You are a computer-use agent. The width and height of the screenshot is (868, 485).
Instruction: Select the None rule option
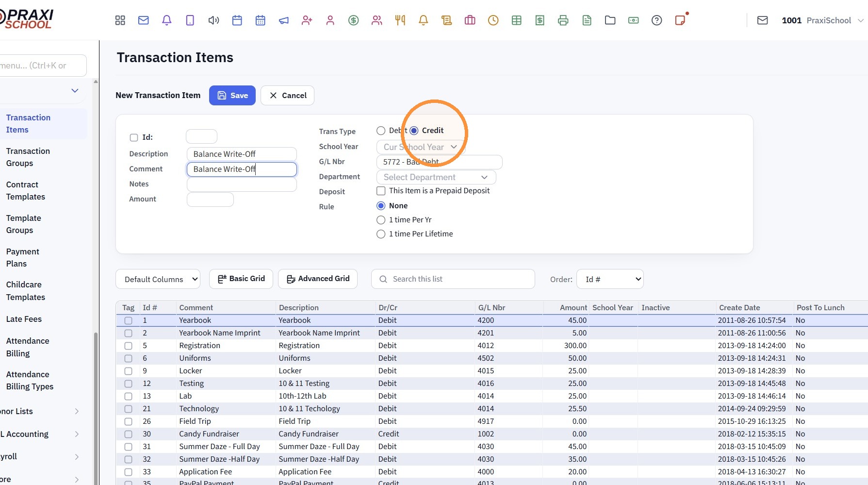381,206
